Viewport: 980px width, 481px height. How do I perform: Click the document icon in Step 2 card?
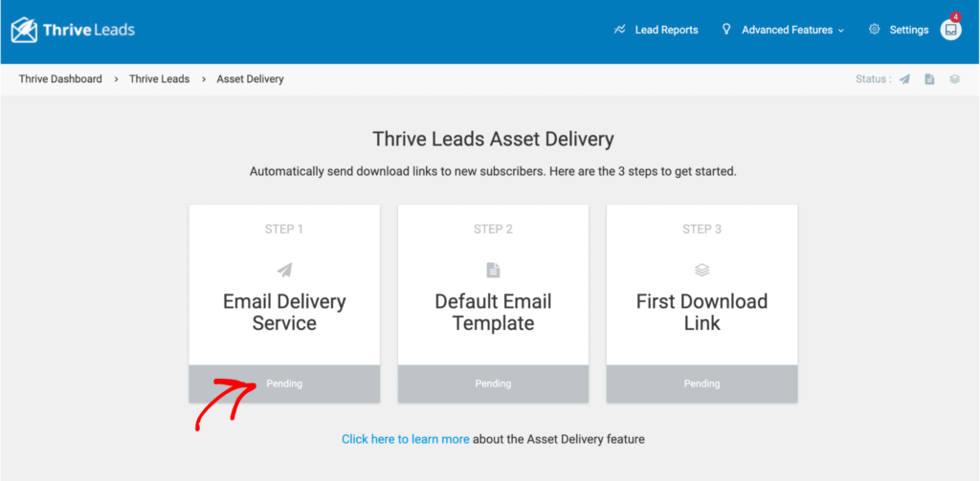(493, 270)
